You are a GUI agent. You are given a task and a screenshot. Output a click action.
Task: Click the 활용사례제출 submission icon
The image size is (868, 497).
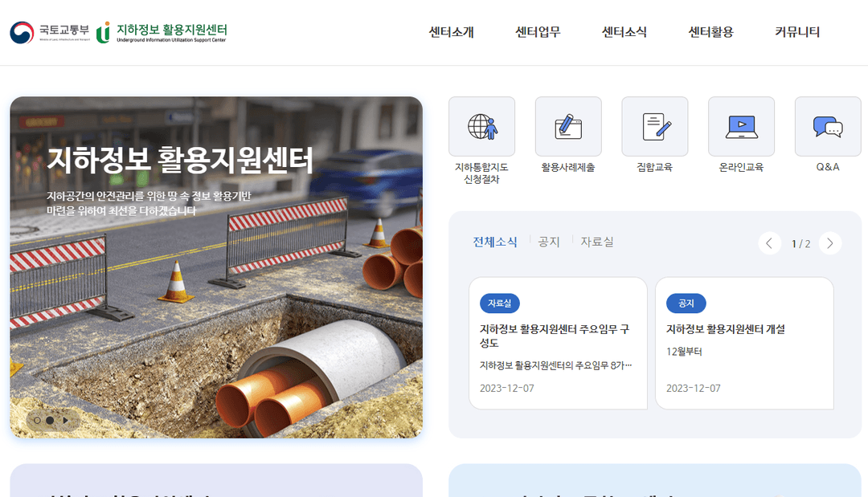click(x=568, y=125)
